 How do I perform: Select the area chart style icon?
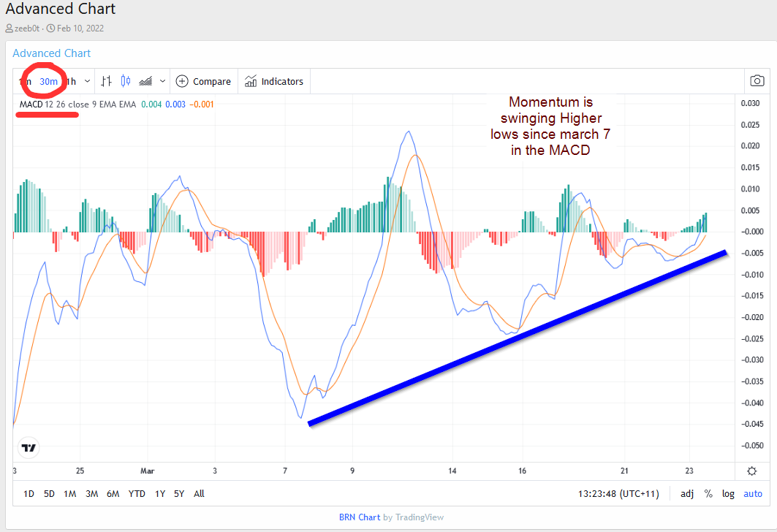point(145,81)
